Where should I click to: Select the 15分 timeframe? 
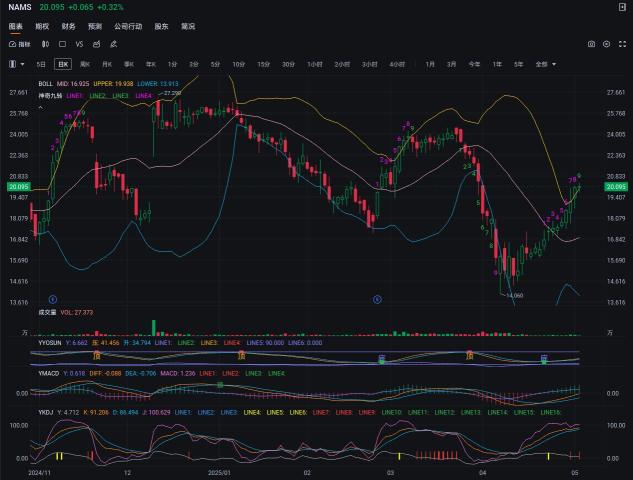[263, 64]
